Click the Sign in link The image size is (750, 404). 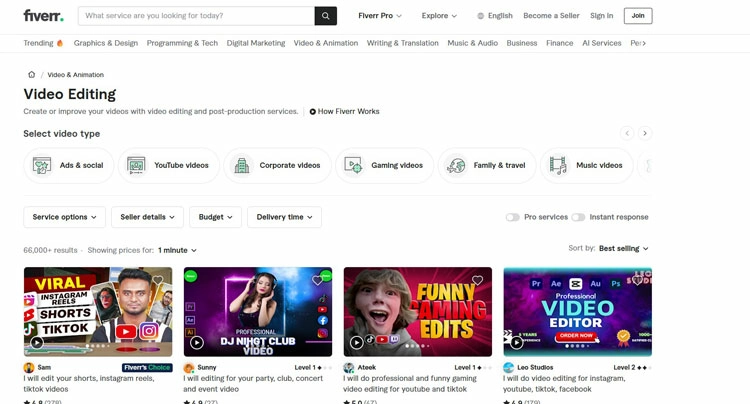click(602, 16)
